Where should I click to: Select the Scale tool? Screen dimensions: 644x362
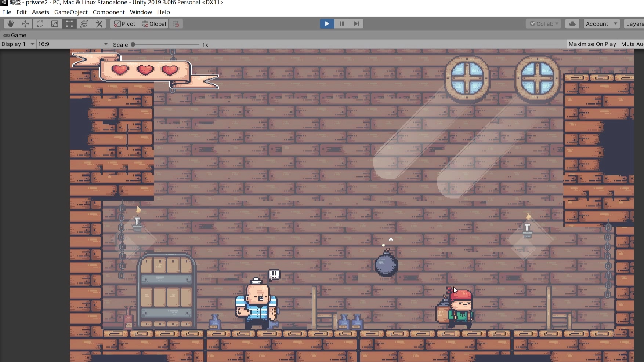[x=54, y=23]
